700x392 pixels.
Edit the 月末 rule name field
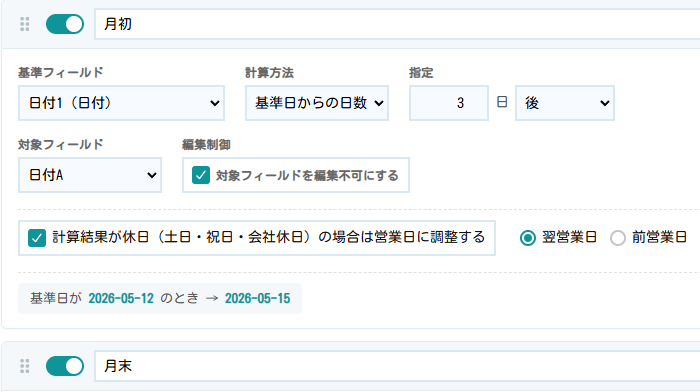[397, 366]
